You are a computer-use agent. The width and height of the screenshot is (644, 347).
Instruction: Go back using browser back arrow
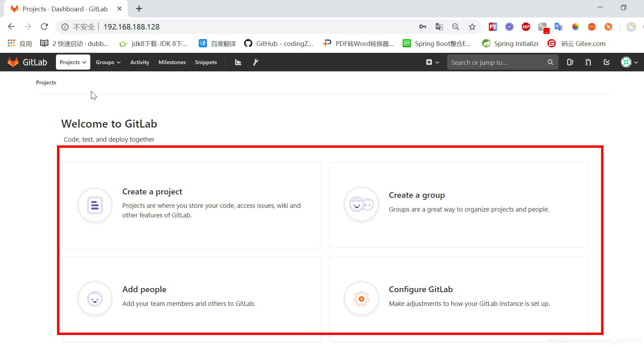(11, 27)
